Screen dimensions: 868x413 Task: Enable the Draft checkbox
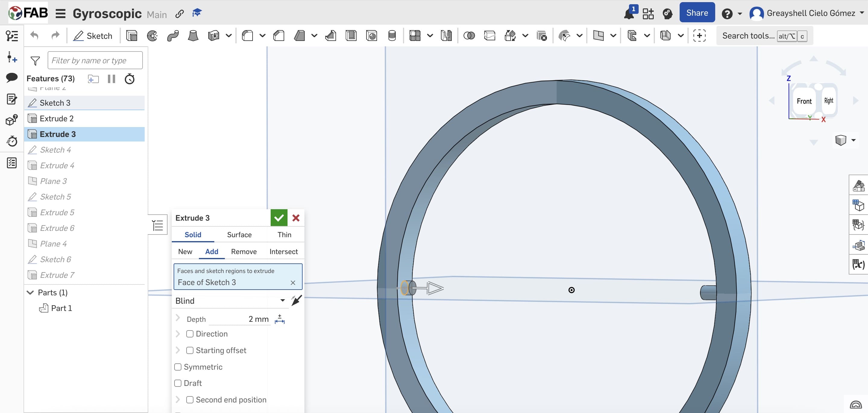click(x=178, y=383)
